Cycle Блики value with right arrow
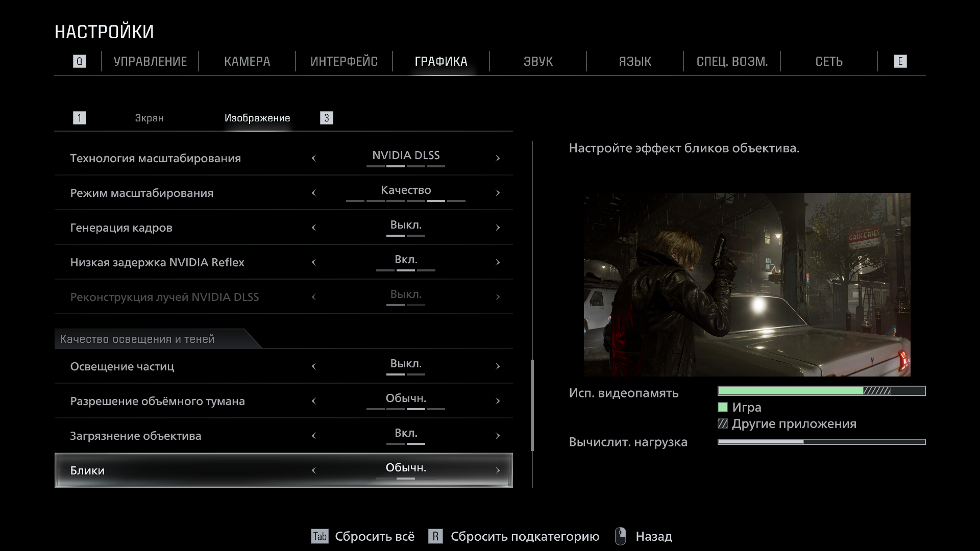Image resolution: width=980 pixels, height=551 pixels. (498, 470)
